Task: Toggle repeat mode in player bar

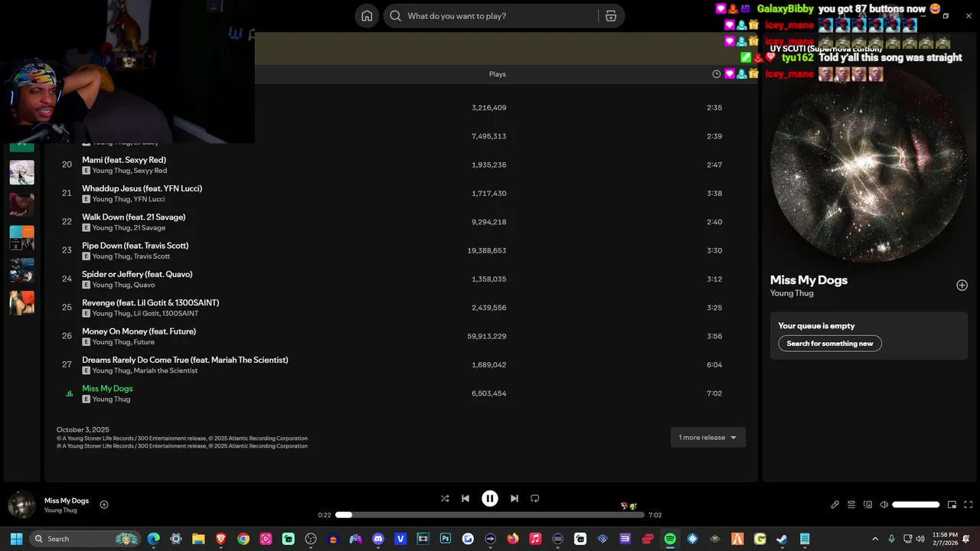Action: point(535,498)
